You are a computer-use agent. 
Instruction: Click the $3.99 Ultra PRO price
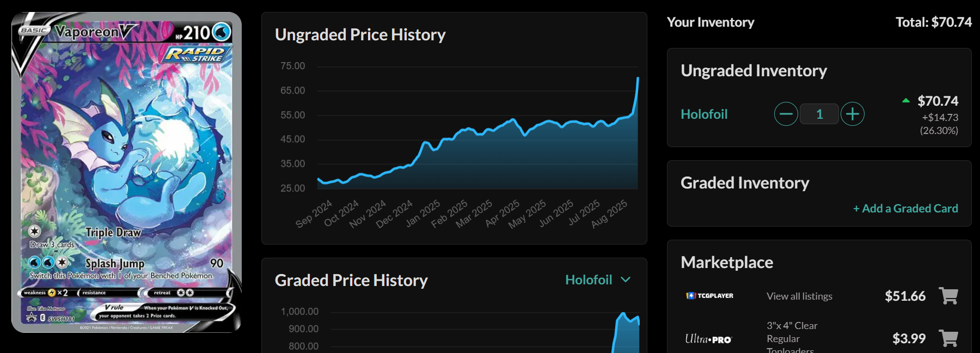coord(909,338)
